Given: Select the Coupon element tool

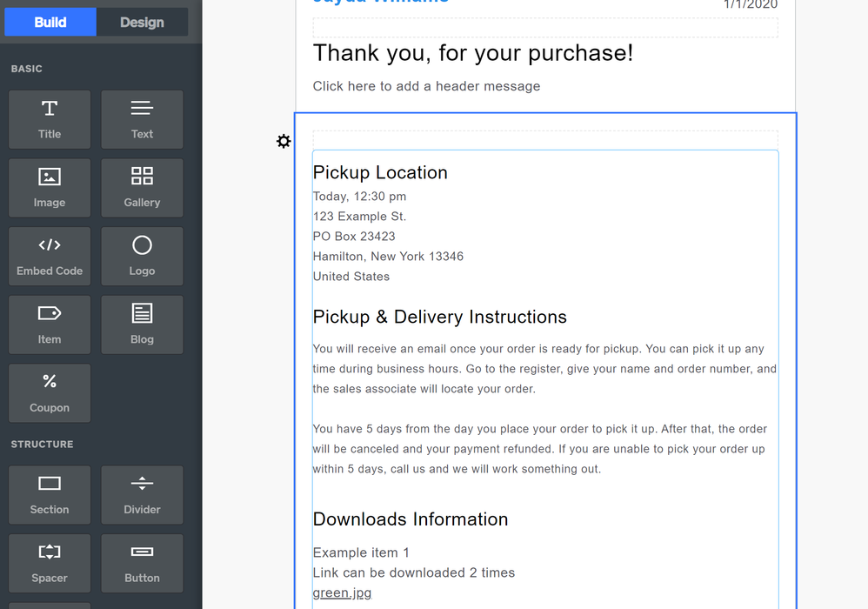Looking at the screenshot, I should [x=50, y=393].
